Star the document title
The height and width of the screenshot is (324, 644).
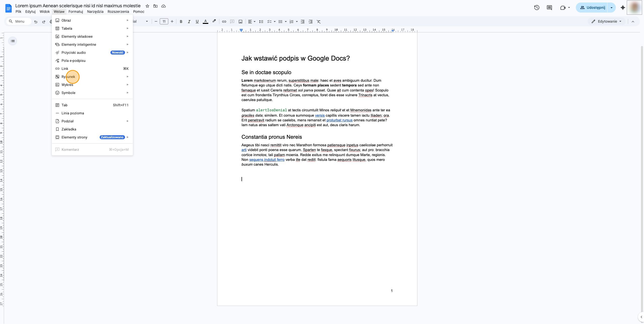(x=147, y=6)
